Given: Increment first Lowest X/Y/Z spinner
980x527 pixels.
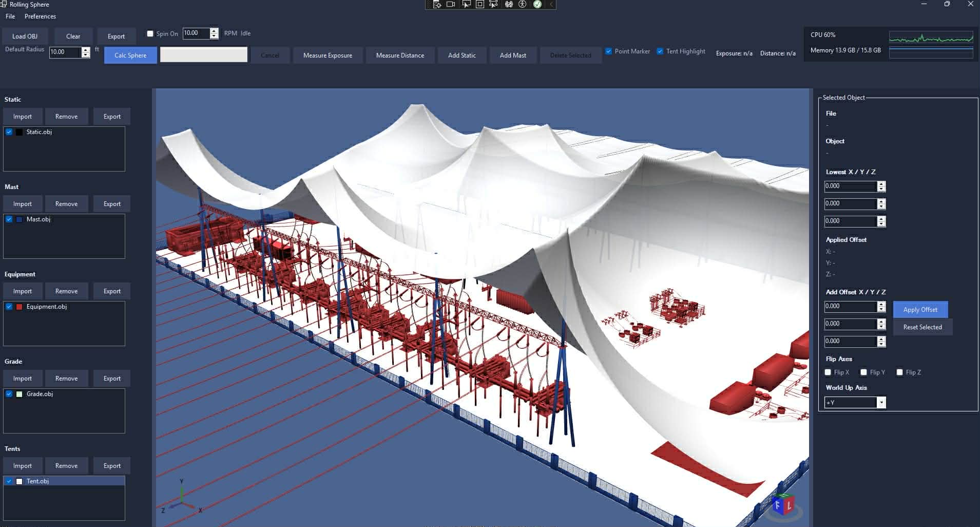Looking at the screenshot, I should (x=881, y=184).
